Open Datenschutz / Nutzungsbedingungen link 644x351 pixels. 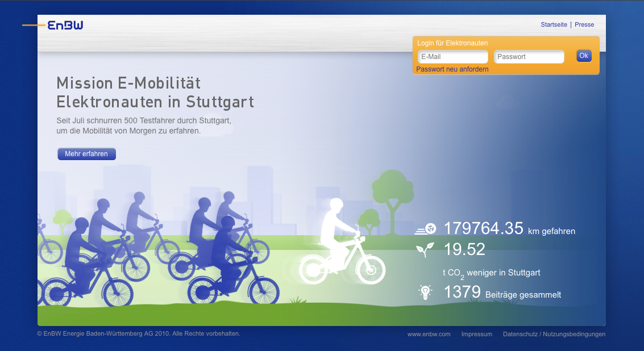554,334
